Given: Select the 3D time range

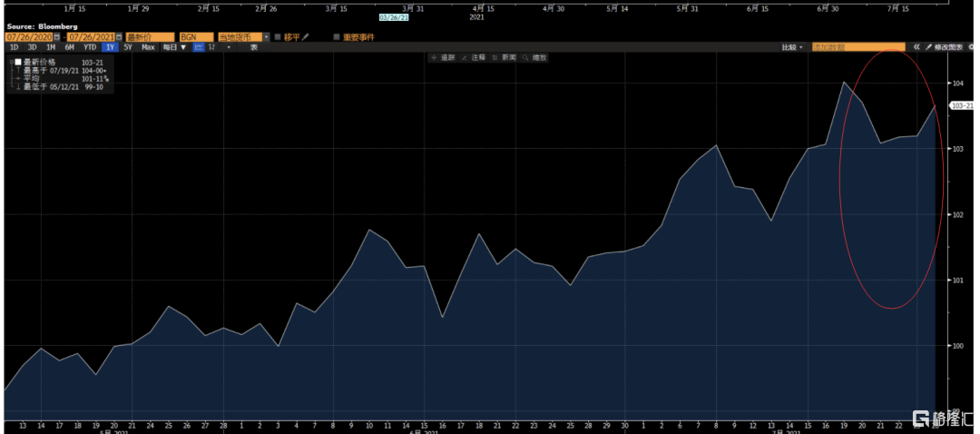Looking at the screenshot, I should [x=32, y=47].
